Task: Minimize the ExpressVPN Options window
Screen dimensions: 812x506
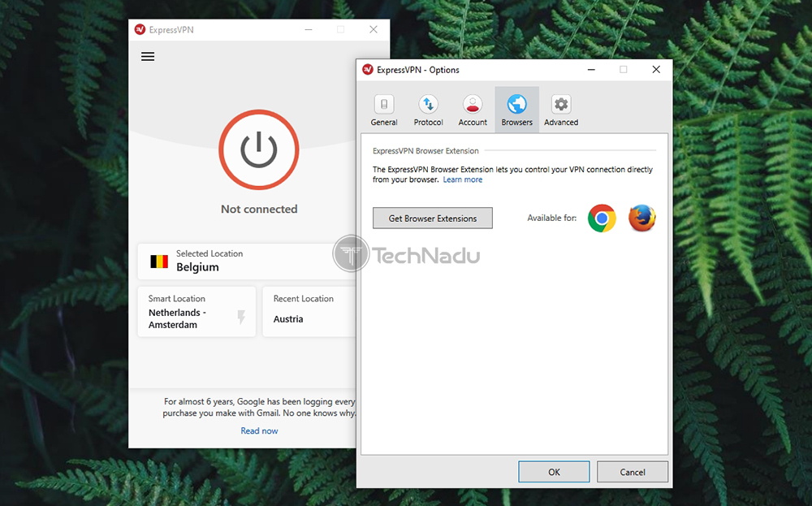Action: (591, 69)
